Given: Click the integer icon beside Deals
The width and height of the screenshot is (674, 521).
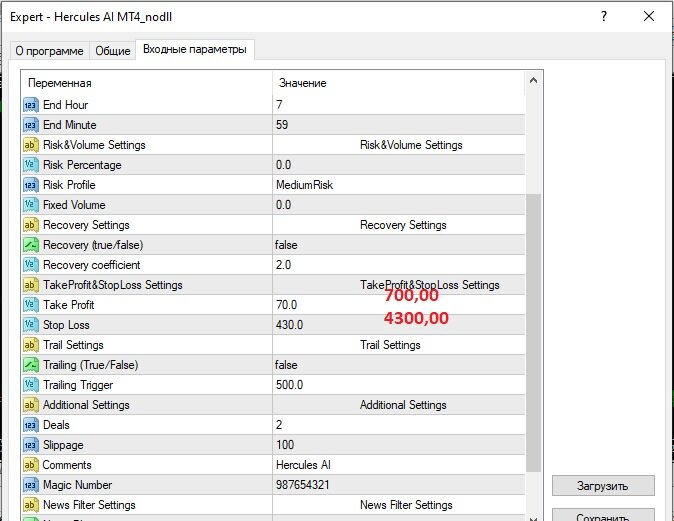Looking at the screenshot, I should (31, 425).
